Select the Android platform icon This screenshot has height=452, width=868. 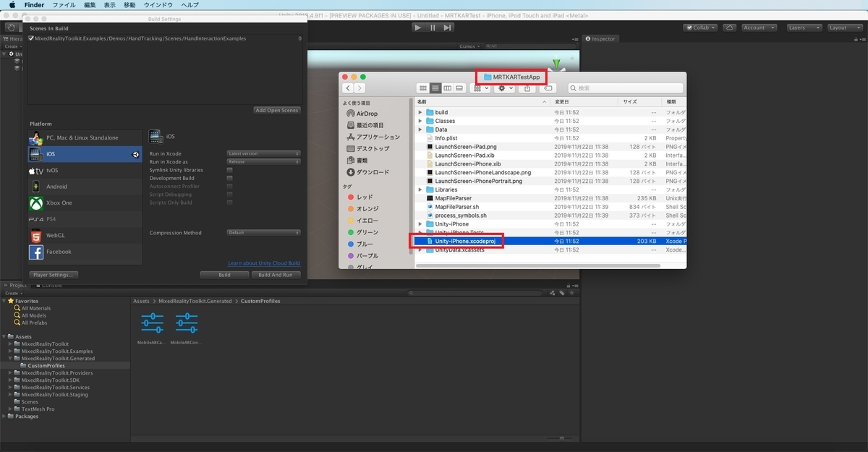[x=36, y=187]
